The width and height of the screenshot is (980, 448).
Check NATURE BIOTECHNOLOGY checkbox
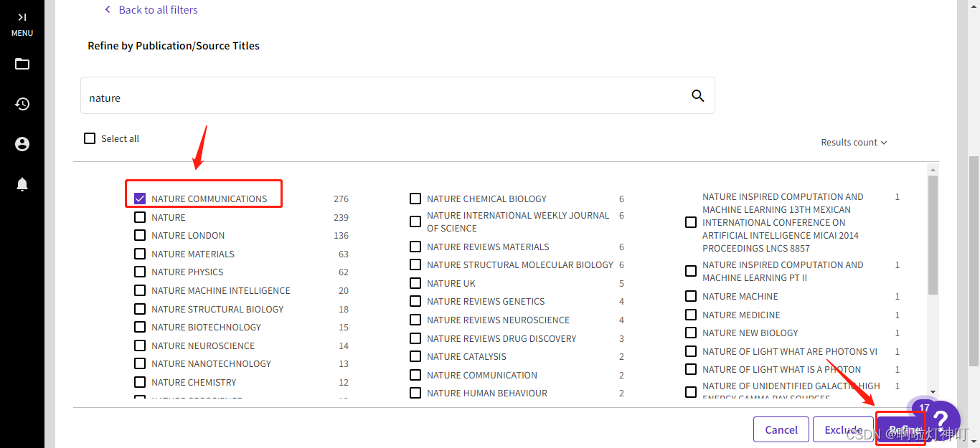tap(140, 327)
